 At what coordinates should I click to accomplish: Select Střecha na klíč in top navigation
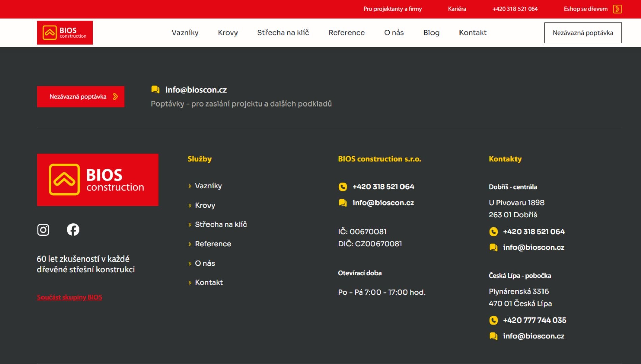click(x=283, y=33)
